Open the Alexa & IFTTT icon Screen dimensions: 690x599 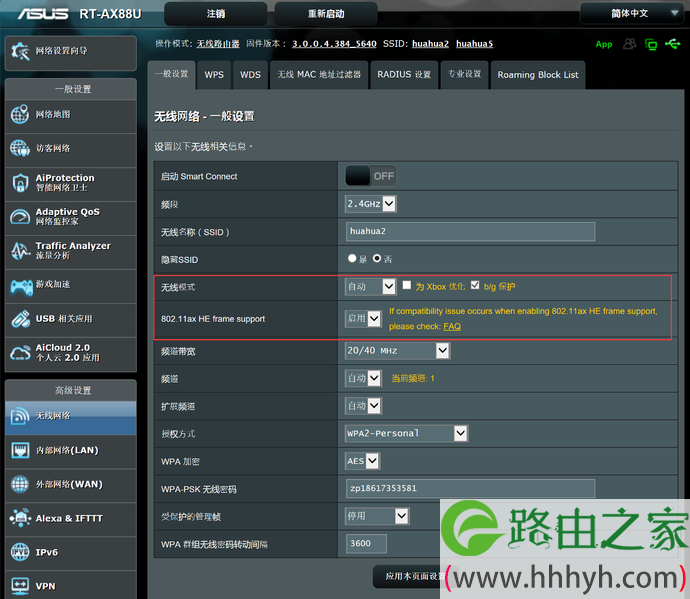(20, 518)
